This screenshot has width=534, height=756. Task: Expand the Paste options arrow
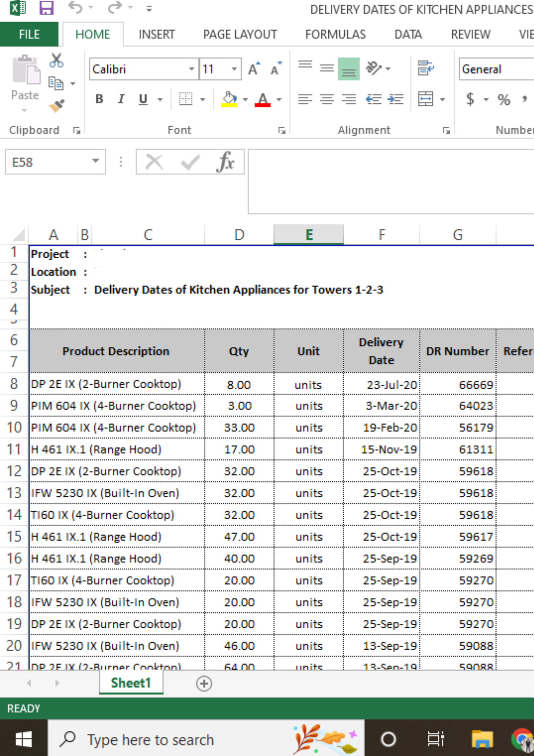[24, 110]
